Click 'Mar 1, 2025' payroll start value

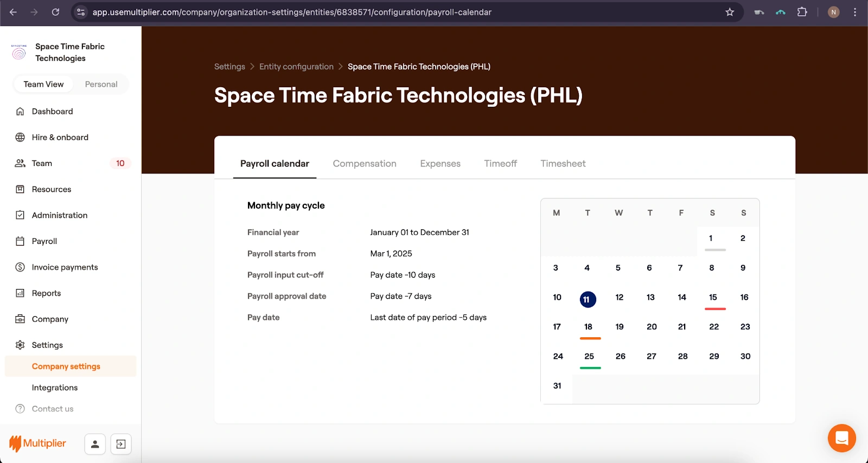click(391, 254)
